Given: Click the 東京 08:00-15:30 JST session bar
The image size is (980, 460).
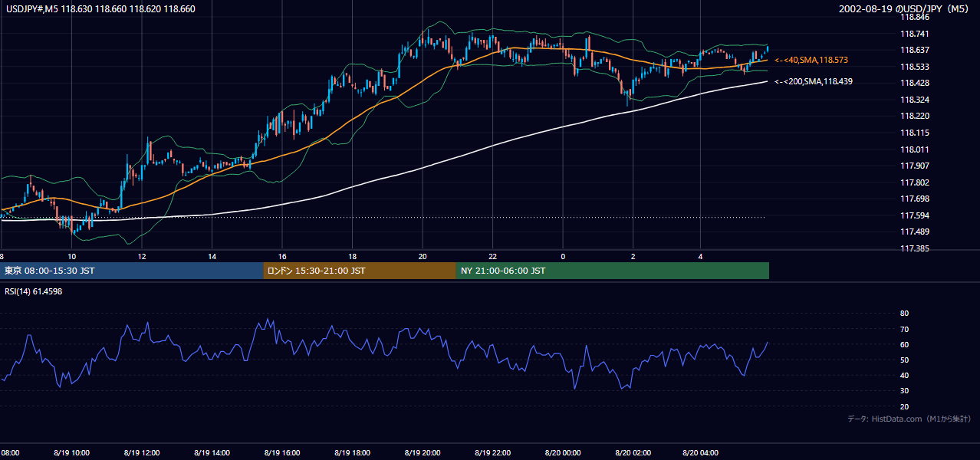Looking at the screenshot, I should coord(132,271).
